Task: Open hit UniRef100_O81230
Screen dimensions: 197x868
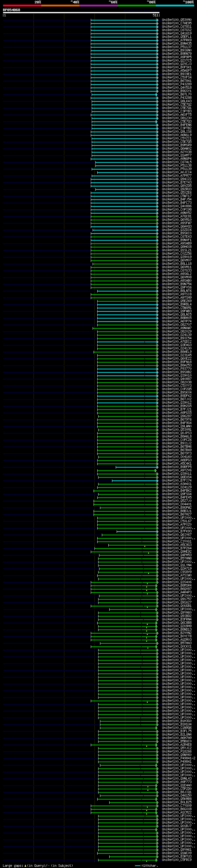Action: click(x=176, y=118)
